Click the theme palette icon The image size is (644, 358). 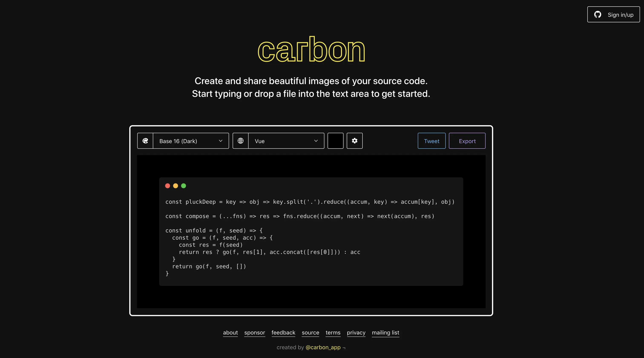pos(145,141)
